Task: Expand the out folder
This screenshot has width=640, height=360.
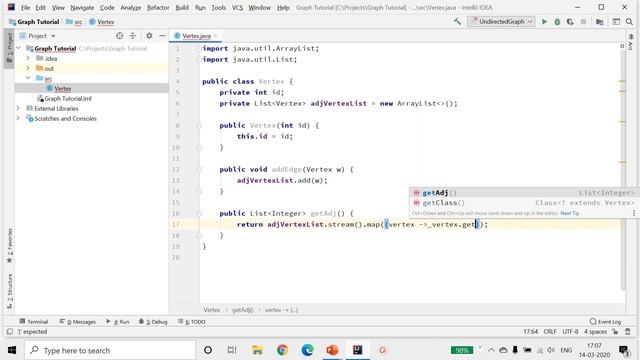Action: coord(28,68)
